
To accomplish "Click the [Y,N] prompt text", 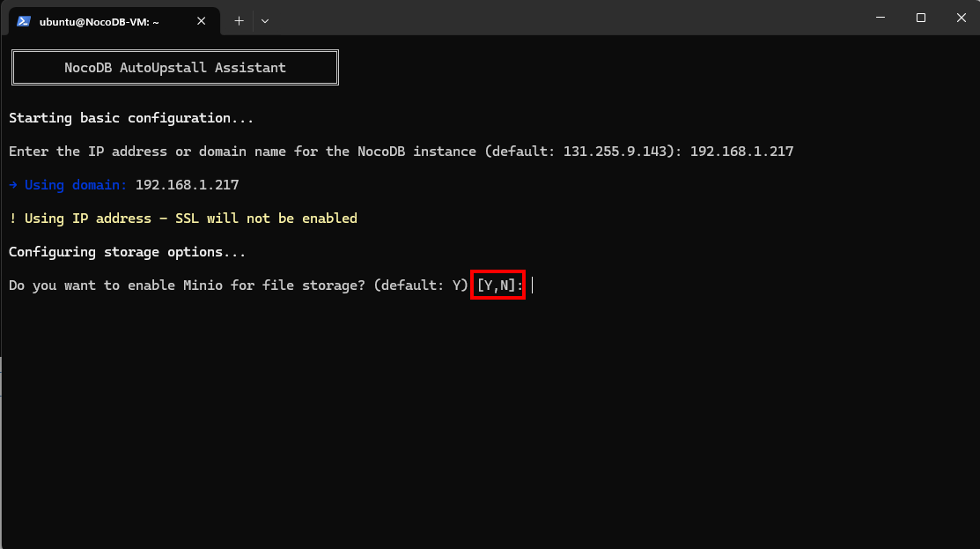I will click(497, 286).
